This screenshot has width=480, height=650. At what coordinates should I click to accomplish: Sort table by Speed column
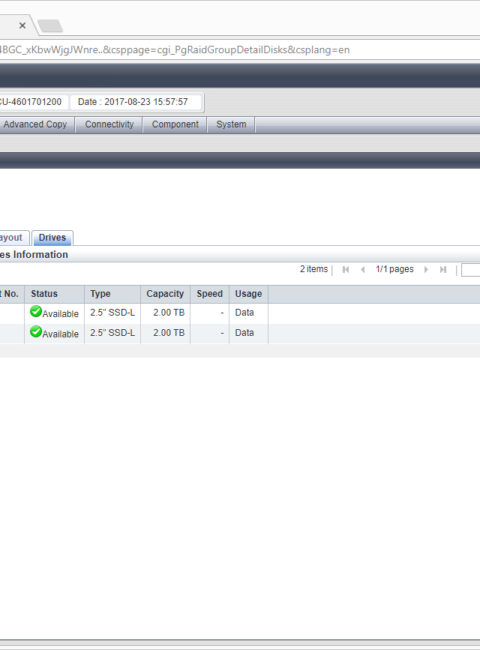pyautogui.click(x=209, y=294)
